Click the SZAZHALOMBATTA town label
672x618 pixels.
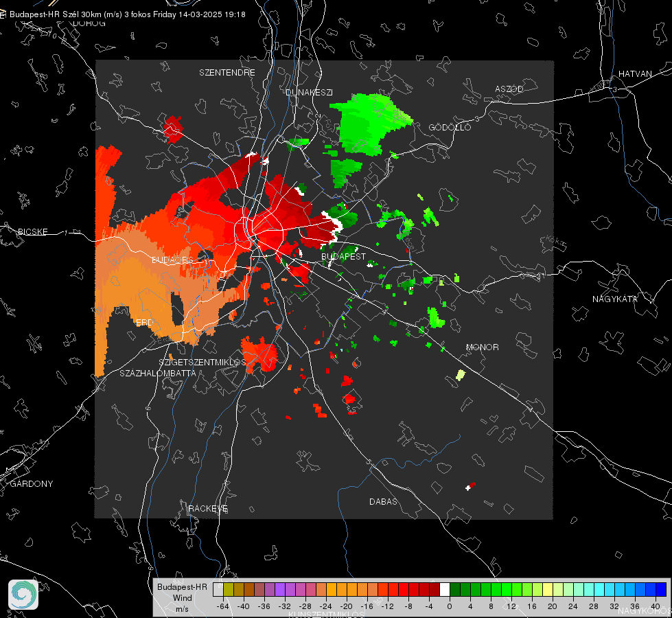click(x=158, y=374)
